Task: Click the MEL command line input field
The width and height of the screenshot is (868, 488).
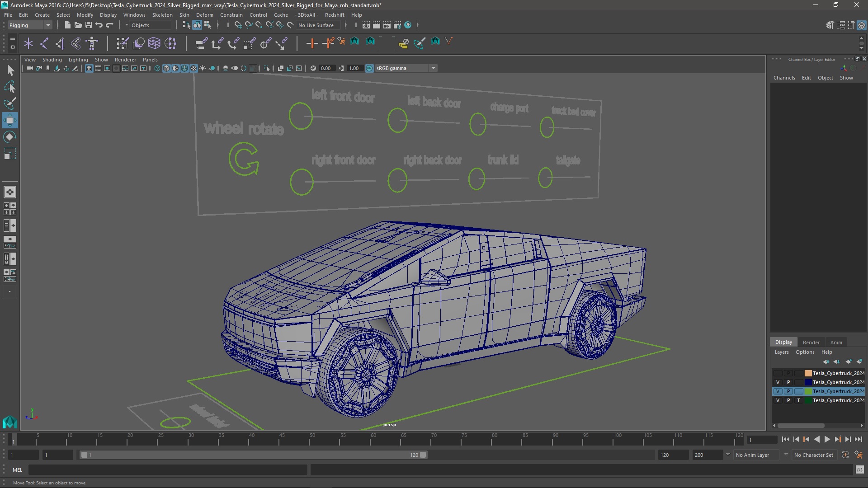Action: coord(167,470)
